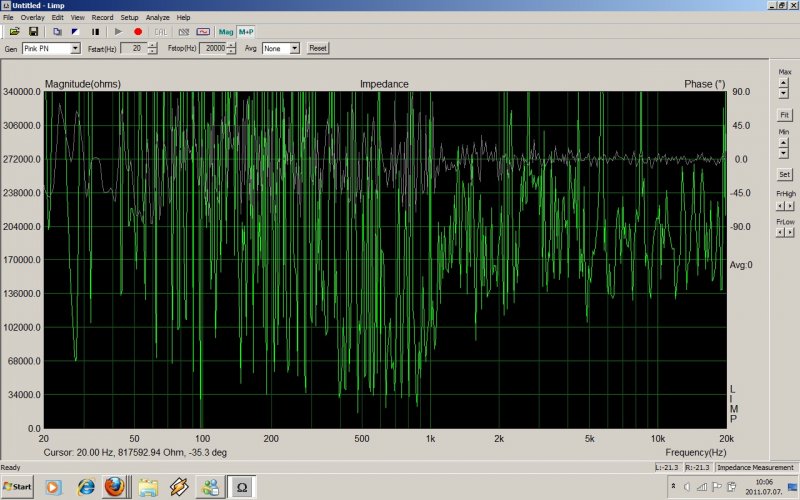The width and height of the screenshot is (800, 500).
Task: Click the red curve display icon
Action: click(203, 32)
